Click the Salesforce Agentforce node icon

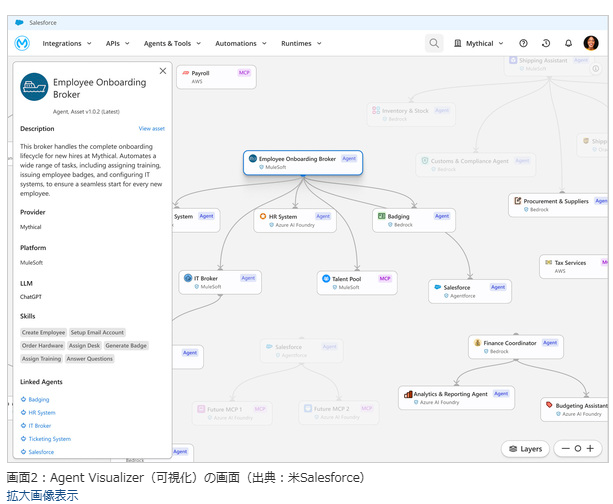coord(438,287)
